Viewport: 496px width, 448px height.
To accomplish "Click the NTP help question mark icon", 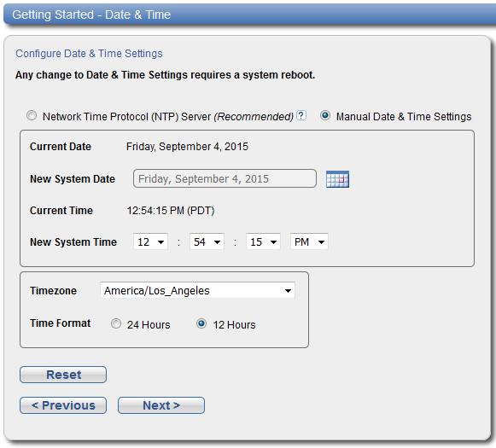I will click(301, 115).
